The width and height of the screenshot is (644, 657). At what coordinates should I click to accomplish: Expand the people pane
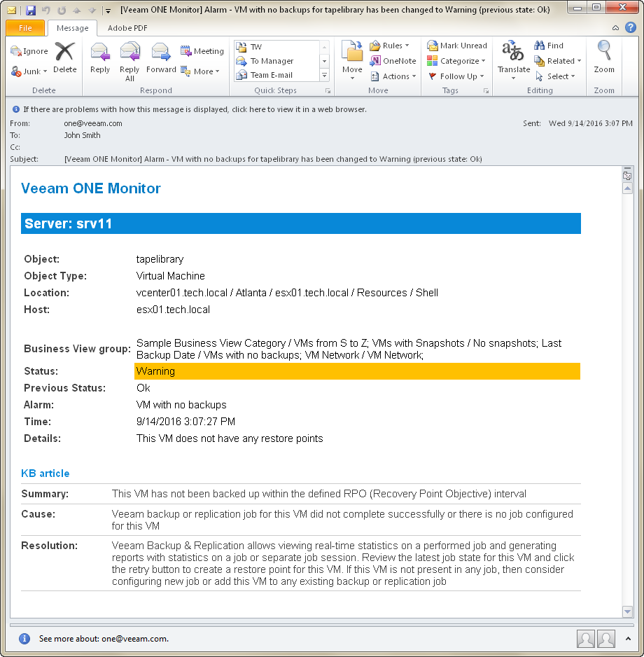(x=628, y=639)
